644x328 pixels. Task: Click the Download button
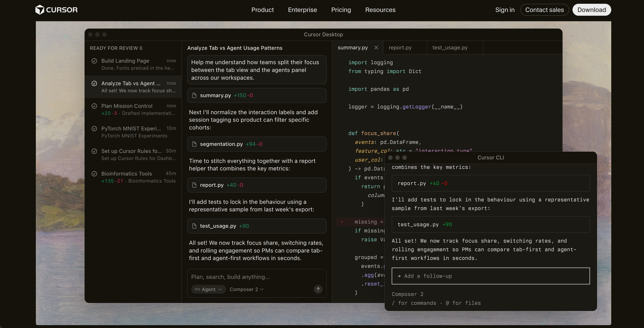pos(592,10)
